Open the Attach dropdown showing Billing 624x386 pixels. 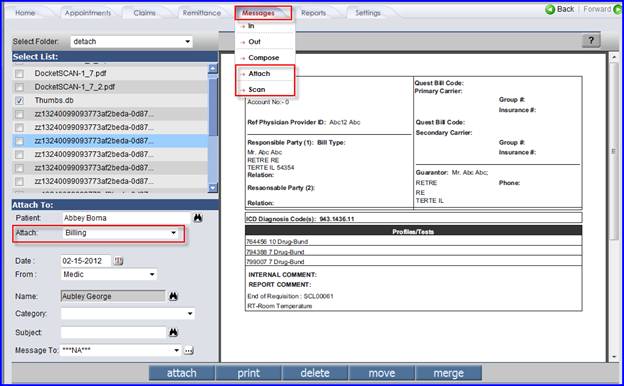click(x=121, y=233)
